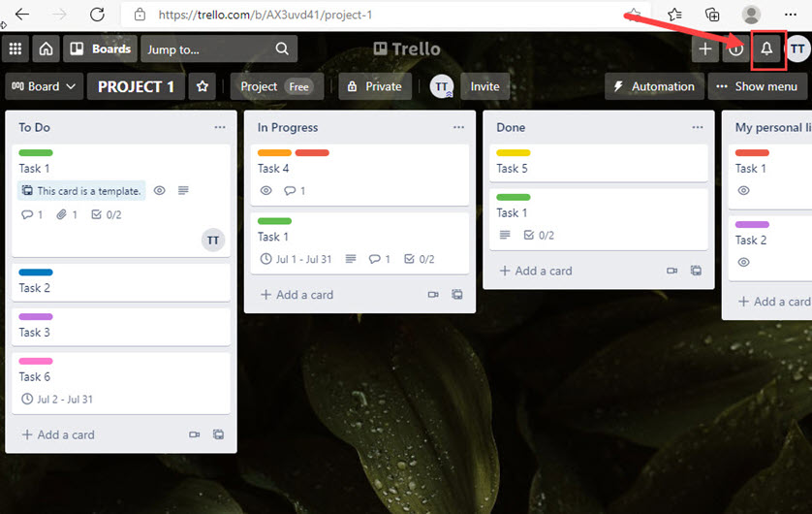This screenshot has width=812, height=514.
Task: Click the In Progress list title
Action: tap(288, 127)
